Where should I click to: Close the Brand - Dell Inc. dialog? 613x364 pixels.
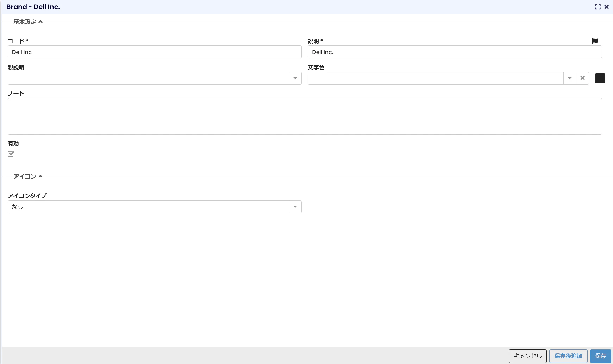pos(606,7)
